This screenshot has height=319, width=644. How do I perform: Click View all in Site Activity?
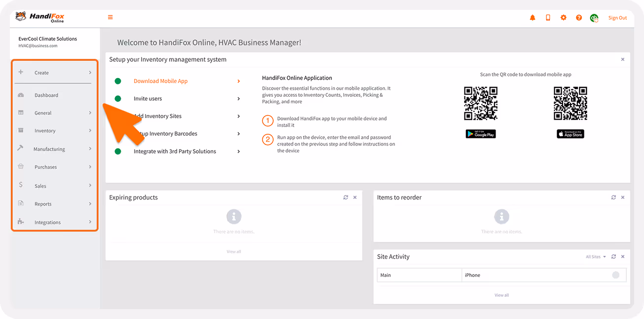tap(501, 295)
